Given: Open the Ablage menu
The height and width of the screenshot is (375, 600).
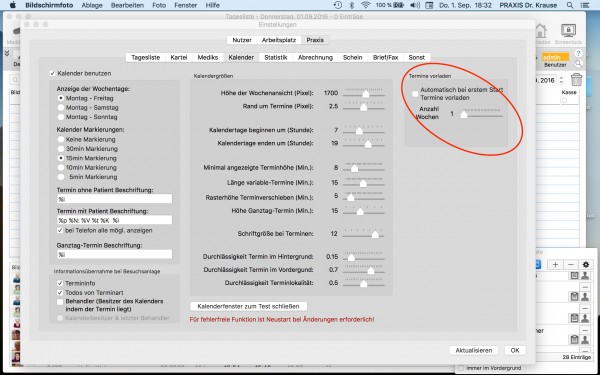Looking at the screenshot, I should pyautogui.click(x=92, y=5).
